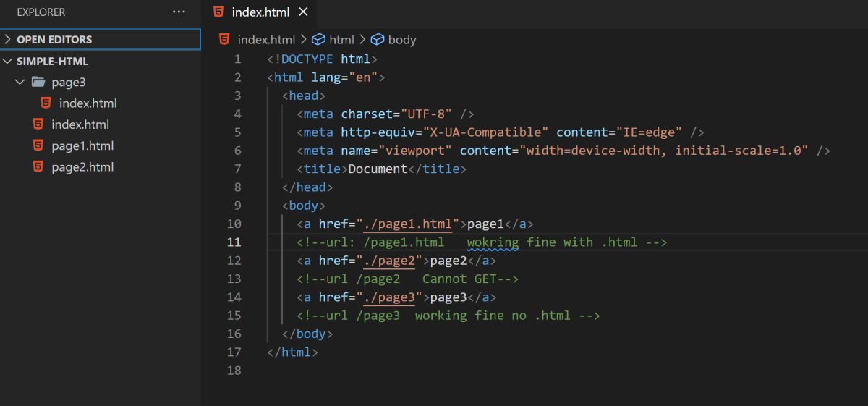Click the opening body tag on line 9
868x406 pixels.
pyautogui.click(x=304, y=206)
